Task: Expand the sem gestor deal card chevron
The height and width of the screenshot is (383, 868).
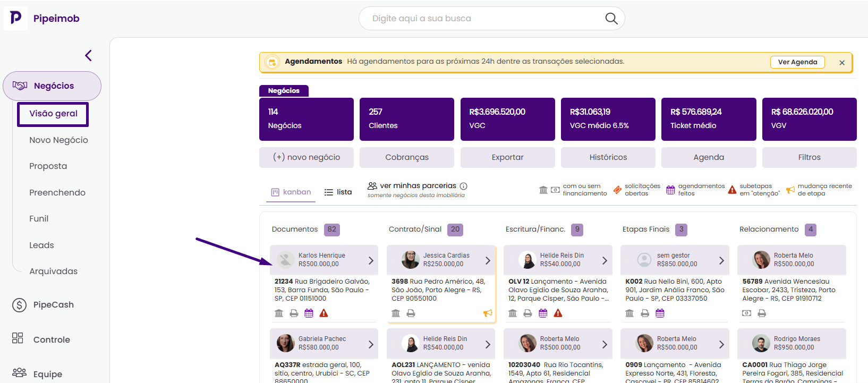Action: coord(721,261)
